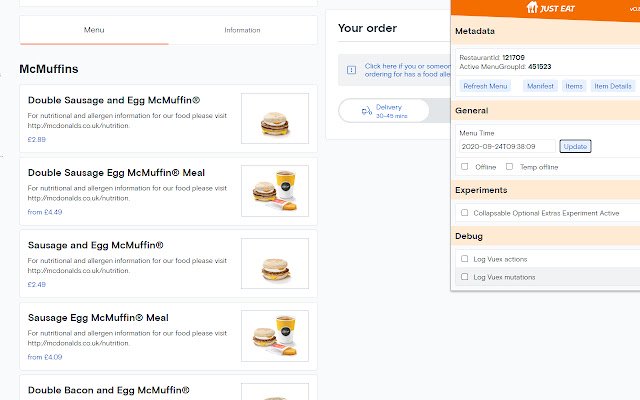Open Double Sausage and Egg McMuffin image
640x400 pixels.
275,118
